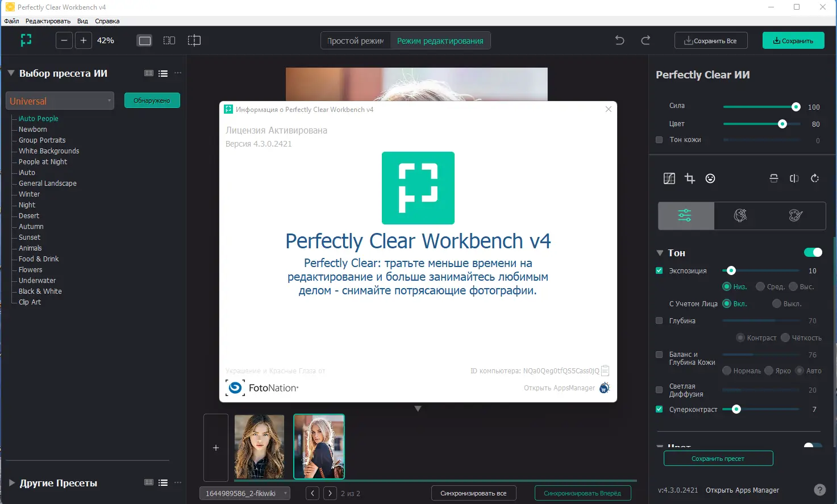This screenshot has height=504, width=837.
Task: Enable the Тон кожи checkbox
Action: click(x=659, y=140)
